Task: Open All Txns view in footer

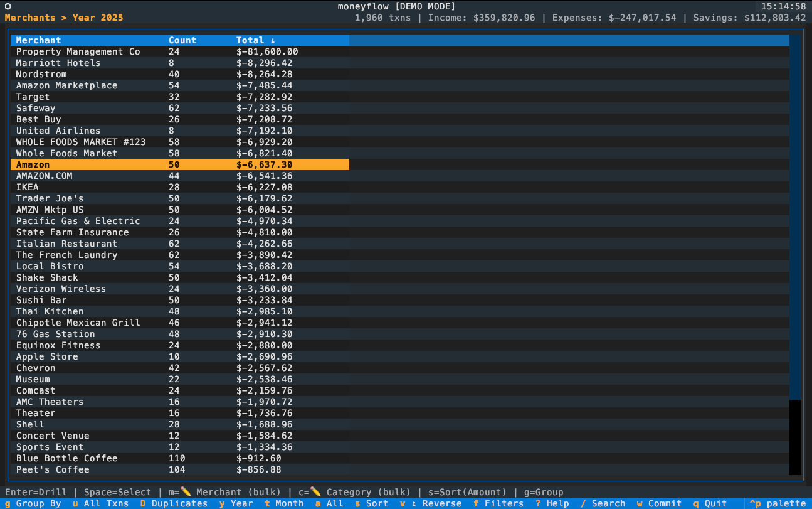Action: click(100, 503)
